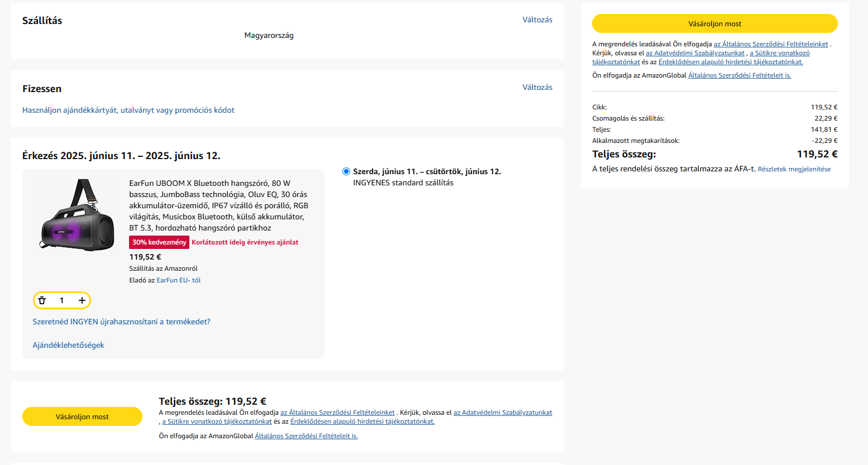Open Érdeklődésen alapuló hirdetési tájékoztatónkat link in sidebar
This screenshot has width=868, height=465.
tap(731, 62)
